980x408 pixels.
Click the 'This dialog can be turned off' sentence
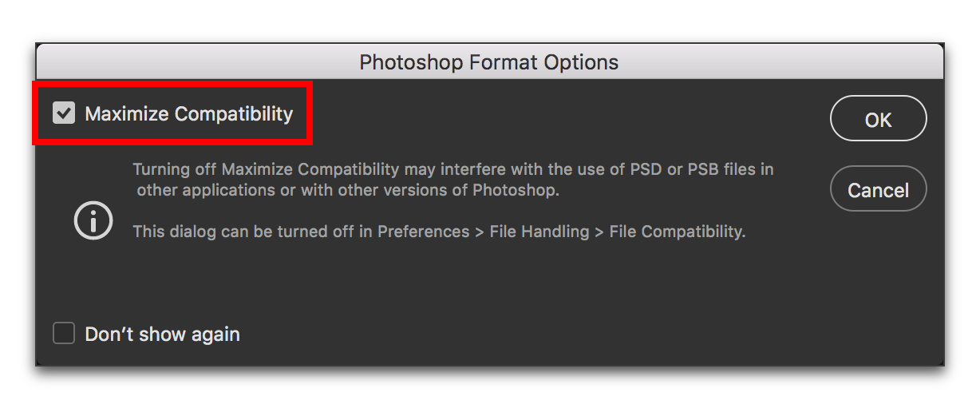[x=245, y=232]
